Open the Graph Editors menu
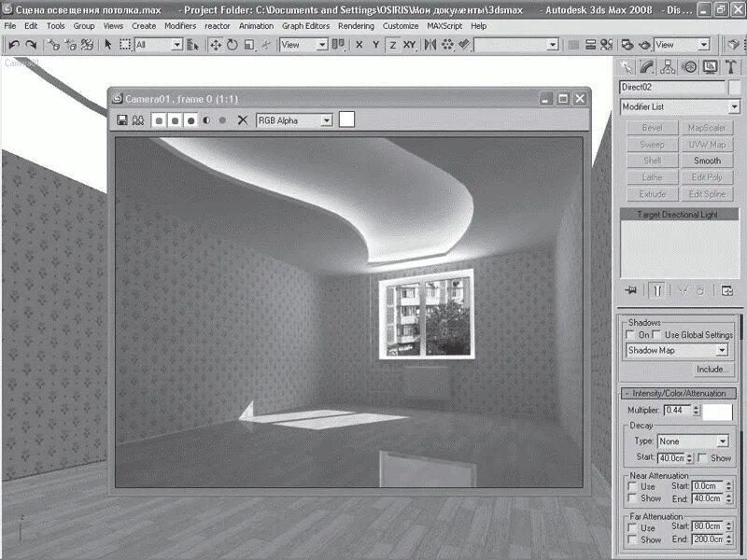 [305, 26]
